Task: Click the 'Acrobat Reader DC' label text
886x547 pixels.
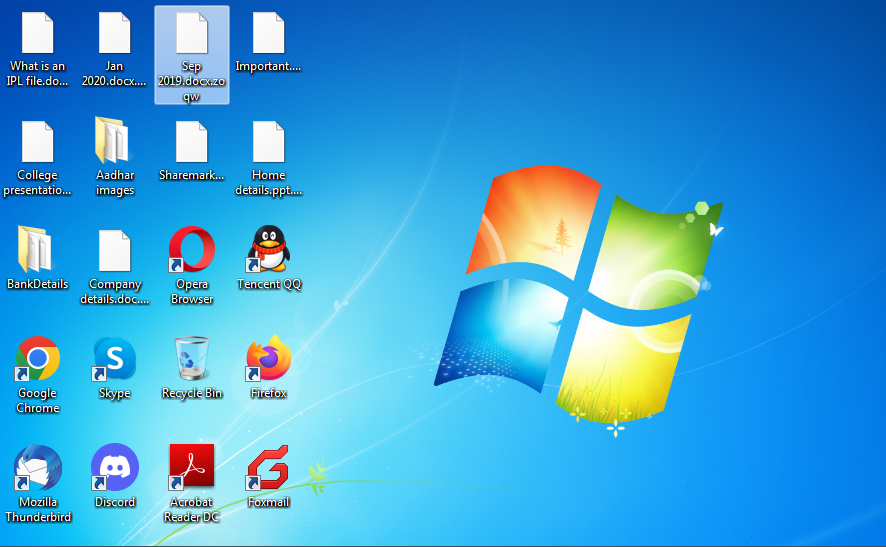Action: 192,509
